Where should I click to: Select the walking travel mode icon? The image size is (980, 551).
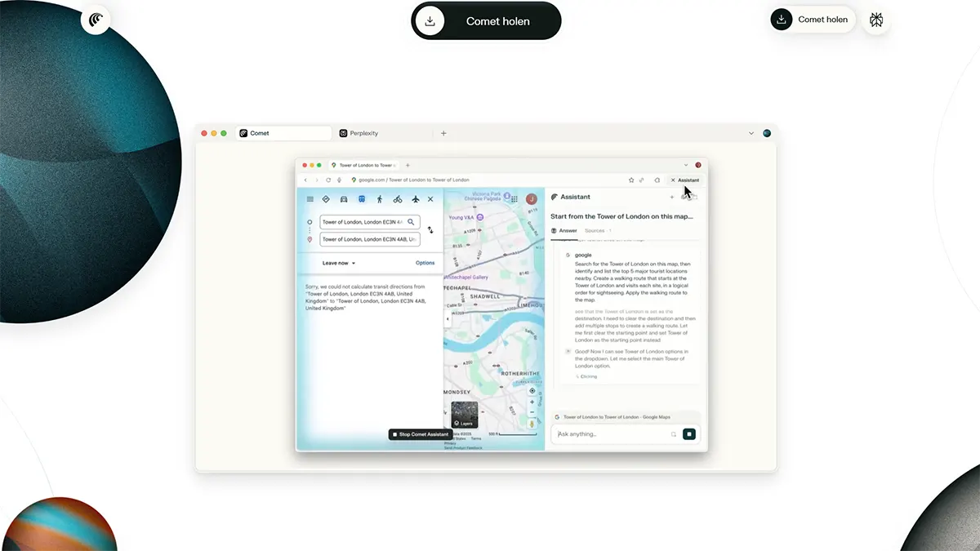pos(379,199)
